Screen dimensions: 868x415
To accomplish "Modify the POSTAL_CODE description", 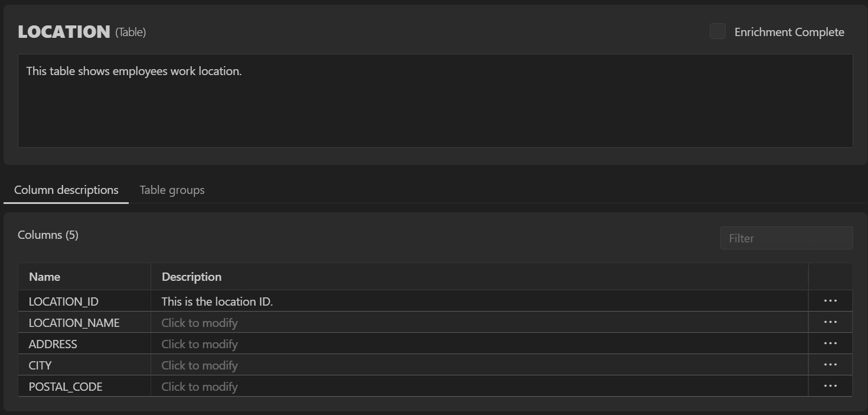I will [x=479, y=386].
